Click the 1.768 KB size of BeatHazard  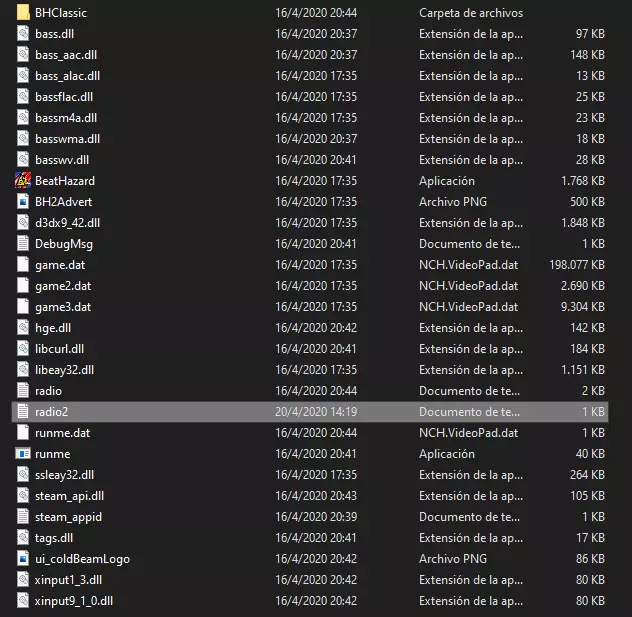point(583,181)
